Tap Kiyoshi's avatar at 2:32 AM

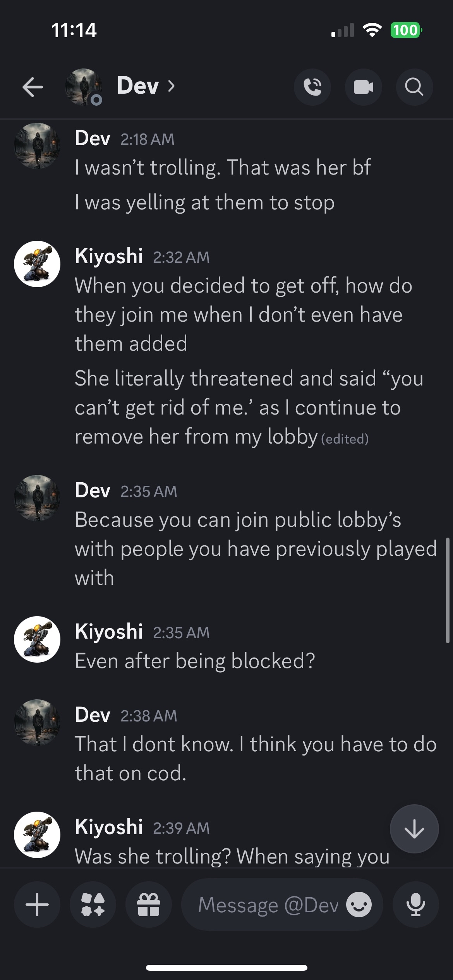click(37, 264)
